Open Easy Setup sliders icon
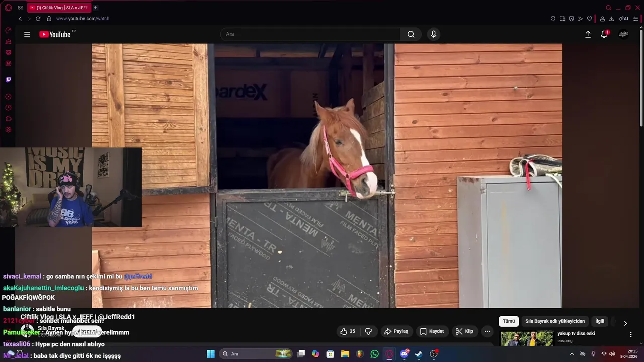Screen dimensions: 644x362 click(x=636, y=19)
